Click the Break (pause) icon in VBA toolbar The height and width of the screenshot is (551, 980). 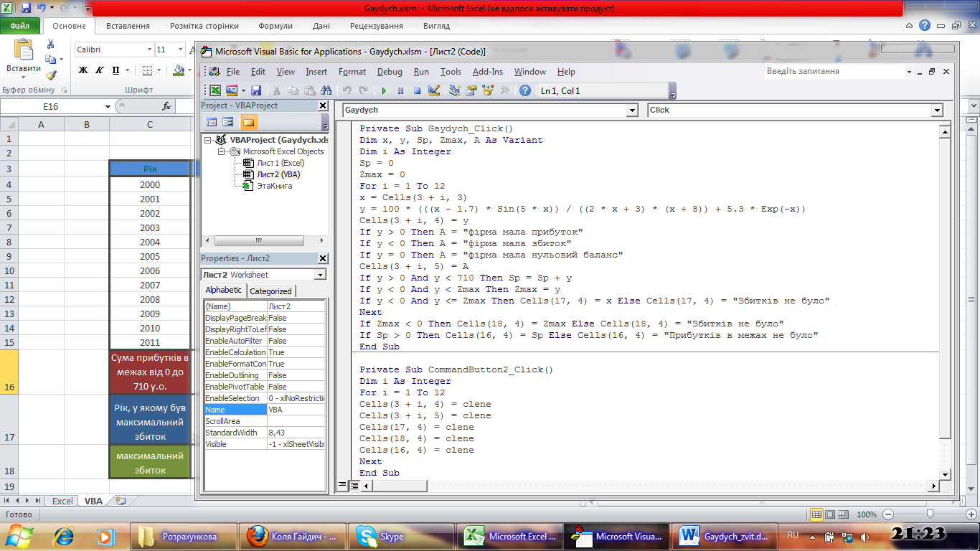400,90
